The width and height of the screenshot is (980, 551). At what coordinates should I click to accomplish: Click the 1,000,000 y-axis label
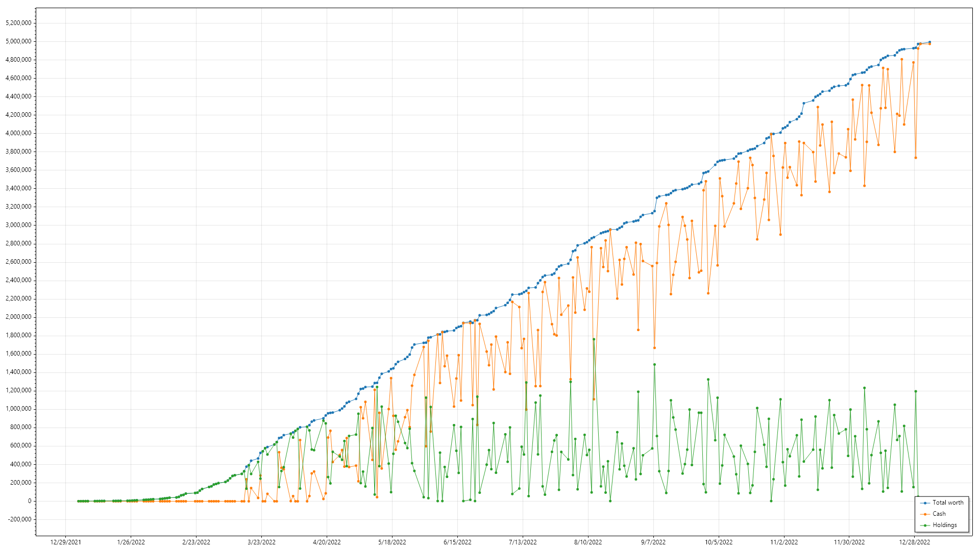tap(18, 409)
